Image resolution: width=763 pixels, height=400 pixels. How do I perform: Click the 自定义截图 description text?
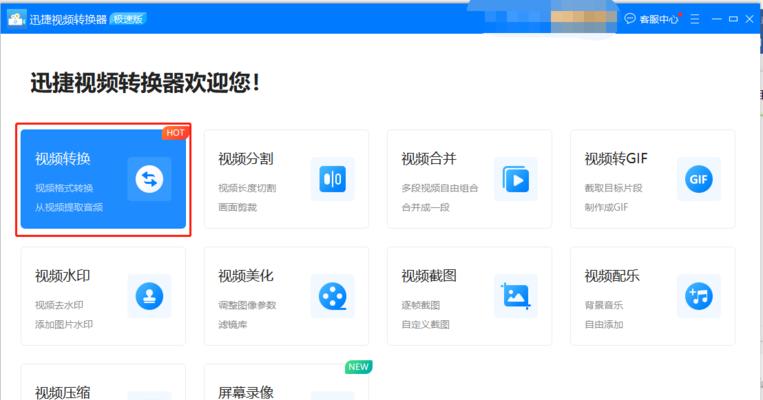(425, 325)
